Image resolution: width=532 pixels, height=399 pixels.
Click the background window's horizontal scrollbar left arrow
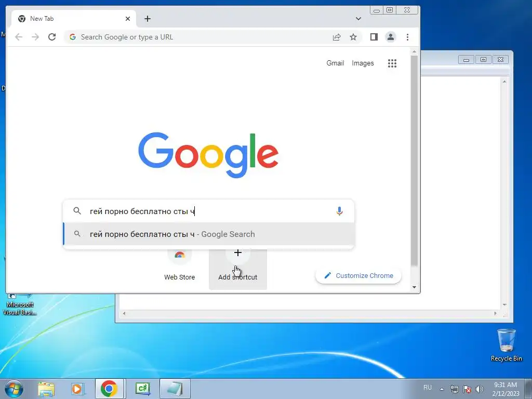pos(124,313)
